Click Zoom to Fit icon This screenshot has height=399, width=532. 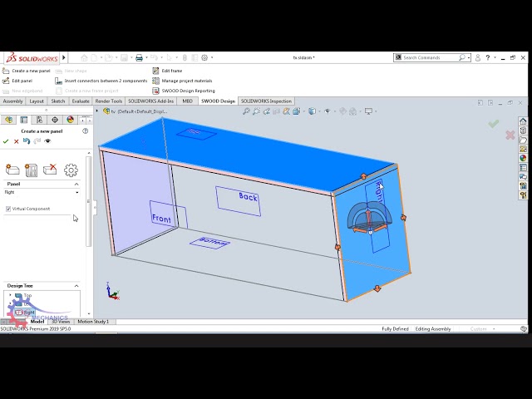coord(246,111)
